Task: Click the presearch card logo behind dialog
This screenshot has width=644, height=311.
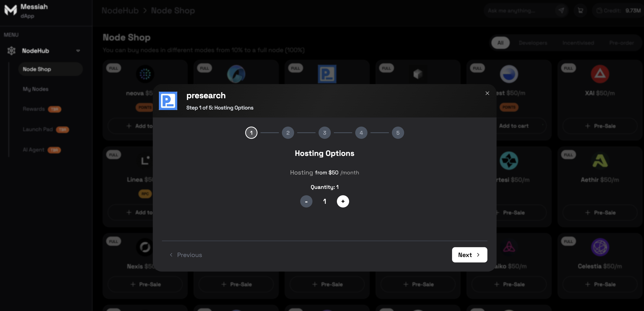Action: (327, 74)
